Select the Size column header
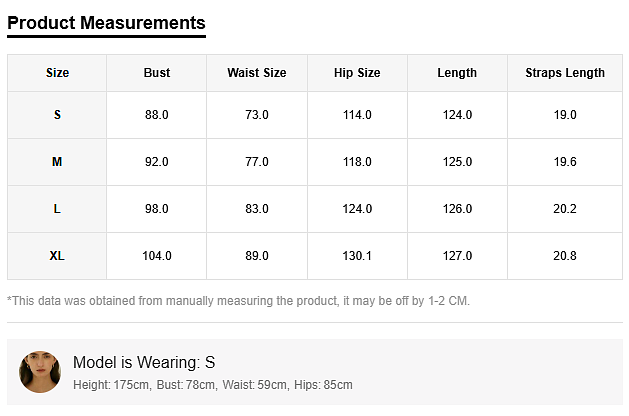 click(57, 73)
